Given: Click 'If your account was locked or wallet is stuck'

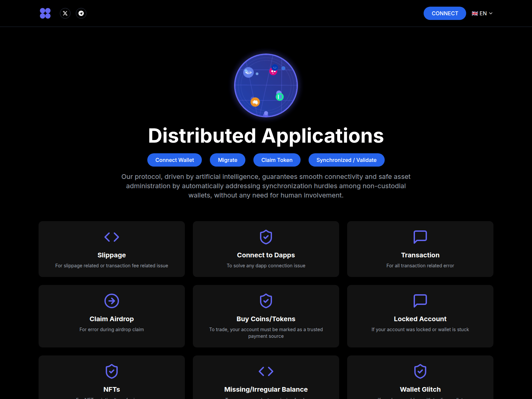Looking at the screenshot, I should pyautogui.click(x=420, y=330).
